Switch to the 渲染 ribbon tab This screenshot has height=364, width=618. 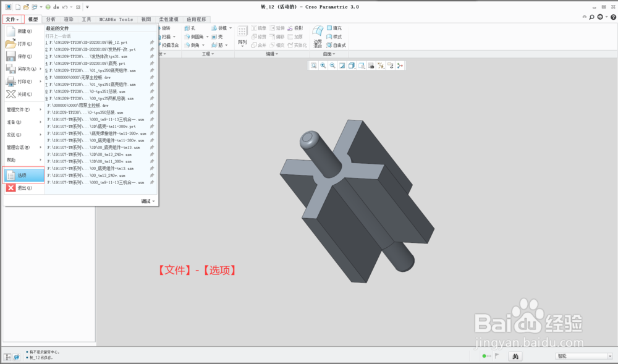click(x=69, y=19)
